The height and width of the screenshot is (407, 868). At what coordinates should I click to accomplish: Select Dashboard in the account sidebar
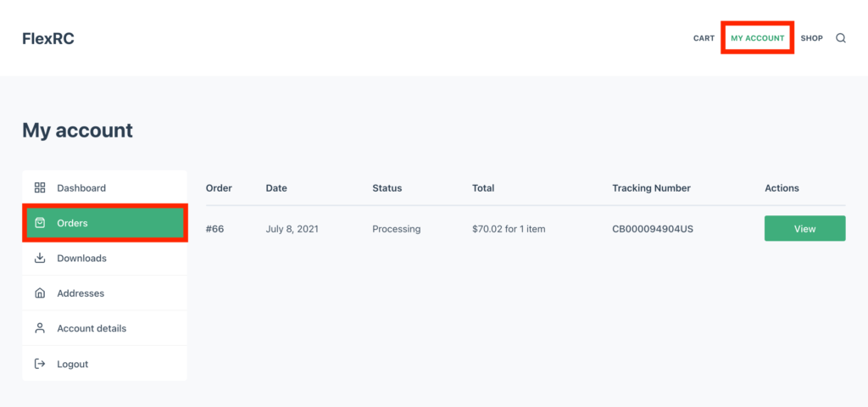[104, 187]
